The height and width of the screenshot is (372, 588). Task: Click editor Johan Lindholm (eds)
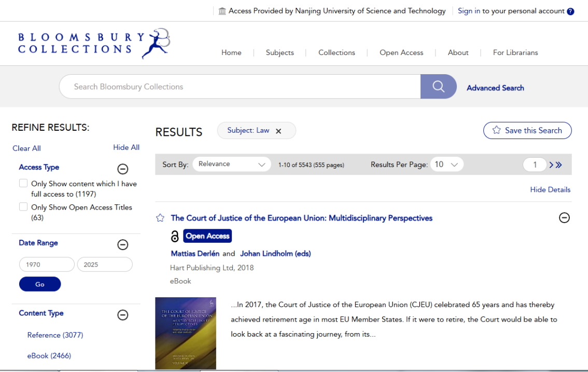click(x=275, y=254)
